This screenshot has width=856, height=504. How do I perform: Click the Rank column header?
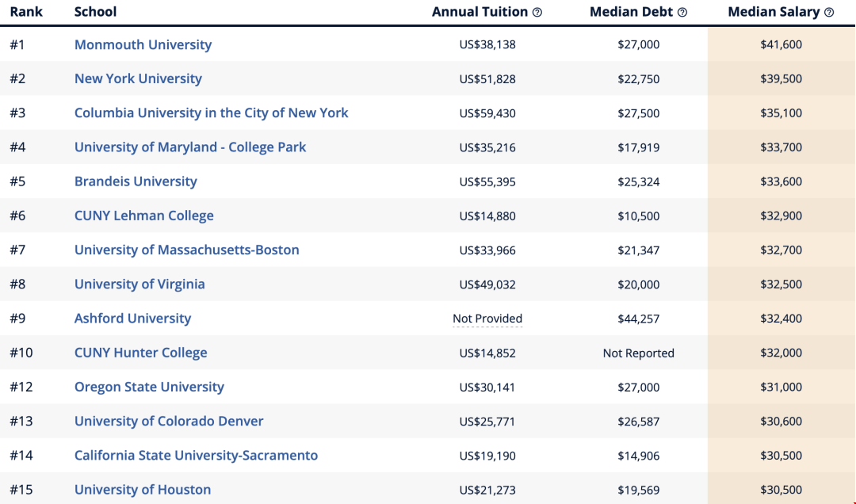click(x=26, y=12)
